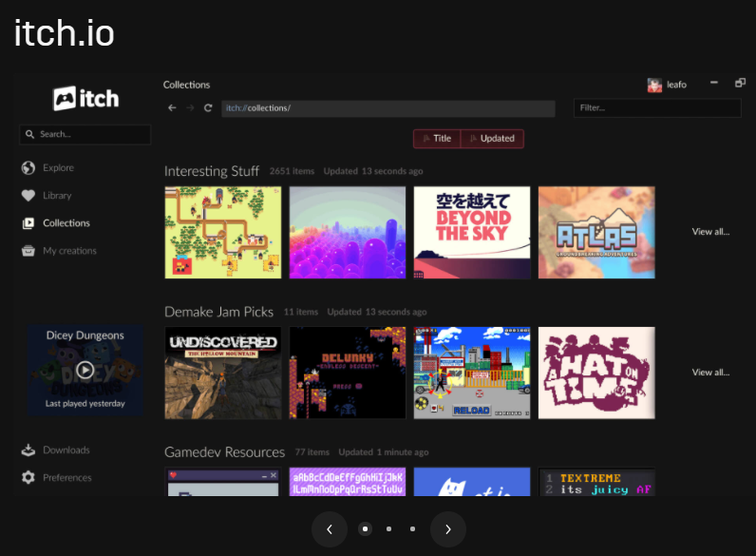Open the Gamedev Resources collection title
Viewport: 756px width, 556px height.
tap(225, 452)
